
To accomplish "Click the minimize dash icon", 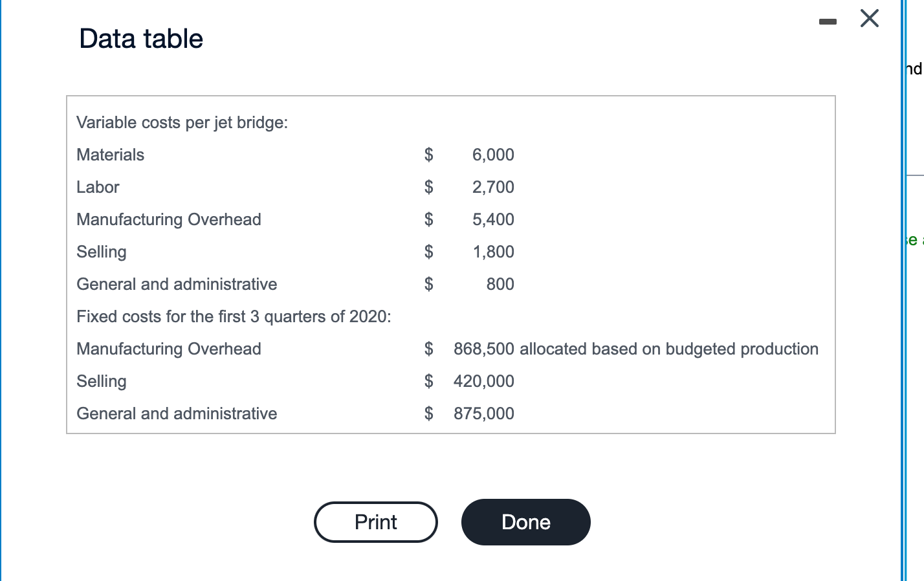I will click(827, 21).
